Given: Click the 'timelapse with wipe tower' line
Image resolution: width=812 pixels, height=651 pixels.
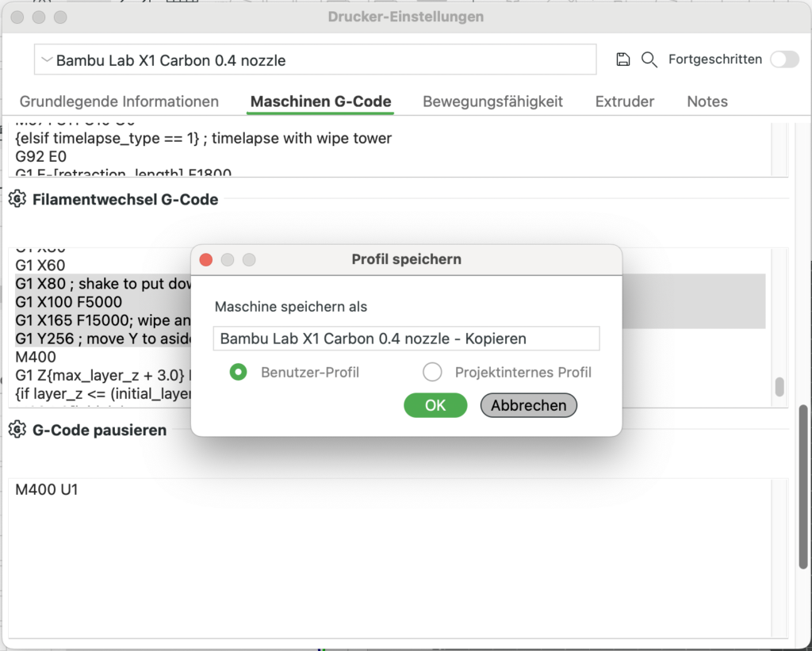Looking at the screenshot, I should (x=204, y=138).
